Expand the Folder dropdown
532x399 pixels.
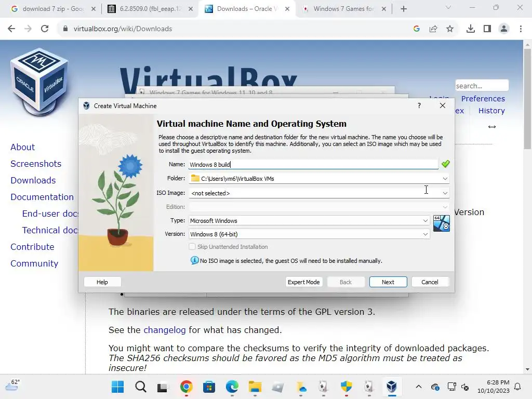click(x=445, y=179)
